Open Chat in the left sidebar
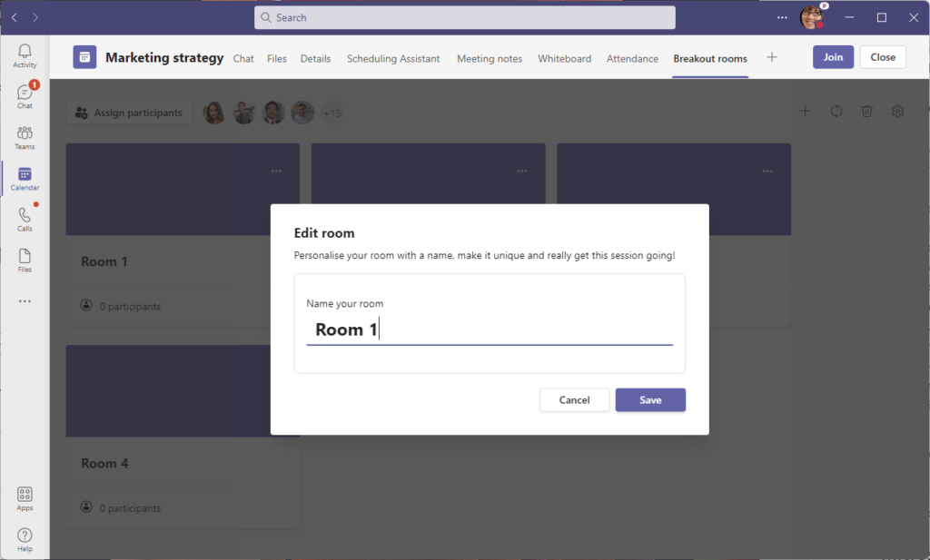 [25, 96]
